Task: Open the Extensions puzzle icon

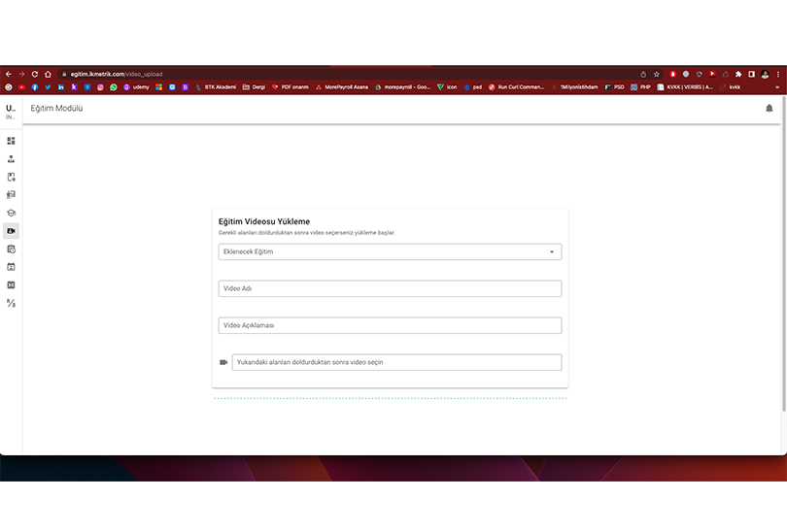Action: click(738, 74)
